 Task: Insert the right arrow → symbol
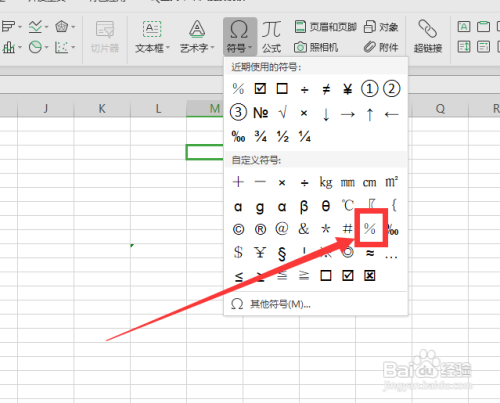(x=348, y=114)
